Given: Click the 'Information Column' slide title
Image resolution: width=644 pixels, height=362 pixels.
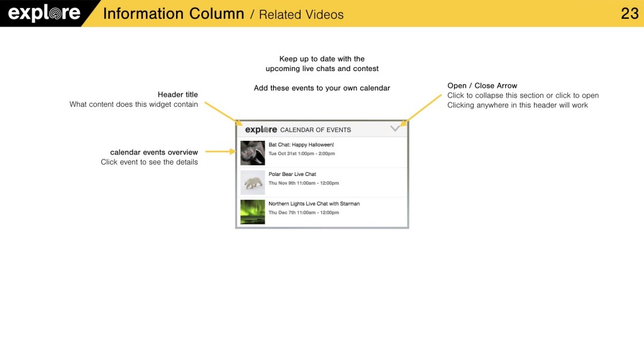Looking at the screenshot, I should pyautogui.click(x=173, y=13).
